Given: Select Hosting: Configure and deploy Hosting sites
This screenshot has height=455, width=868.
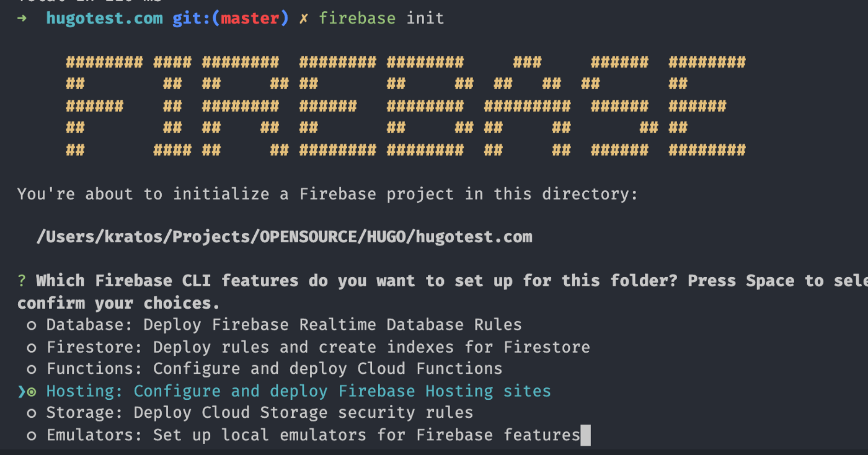Looking at the screenshot, I should 299,392.
